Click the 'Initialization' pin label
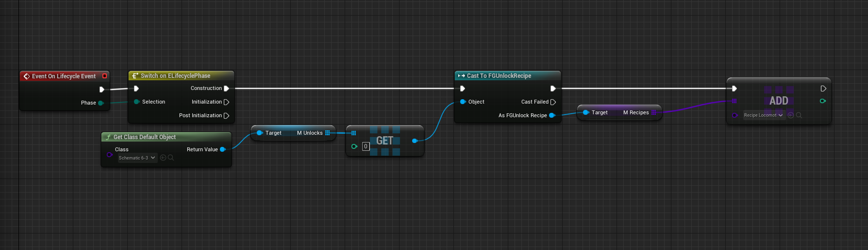The height and width of the screenshot is (250, 868). click(x=207, y=102)
